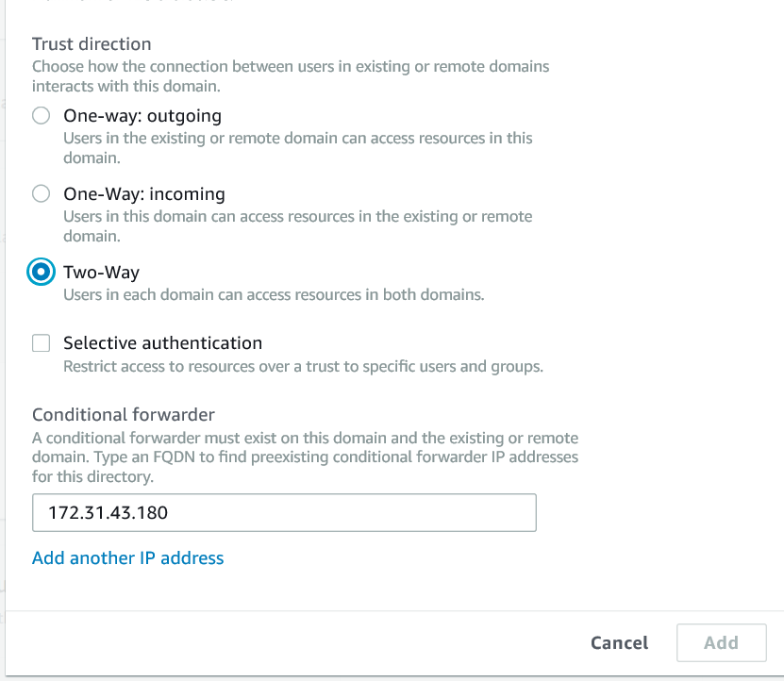Screen dimensions: 784x681
Task: Enable the Selective authentication checkbox
Action: [41, 343]
